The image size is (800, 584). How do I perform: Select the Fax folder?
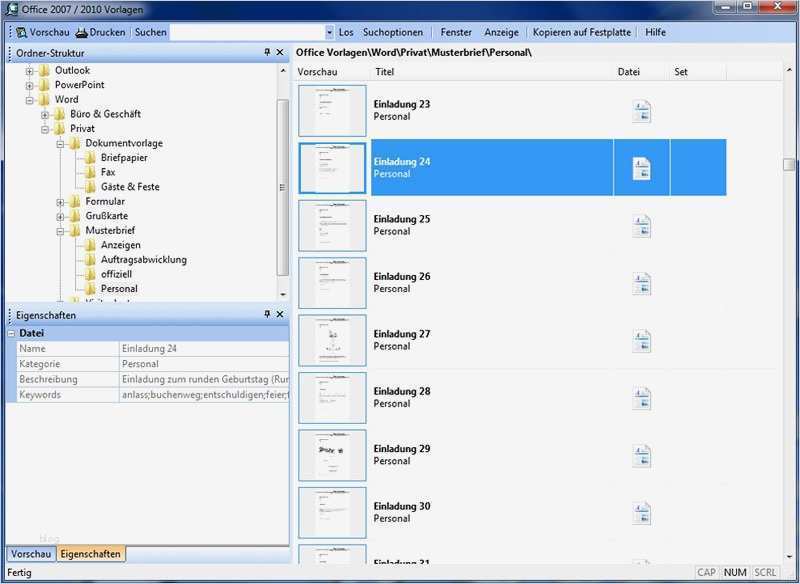coord(108,172)
